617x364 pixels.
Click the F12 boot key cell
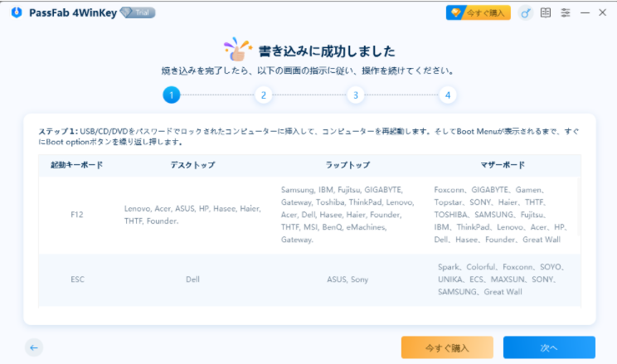[x=77, y=215]
